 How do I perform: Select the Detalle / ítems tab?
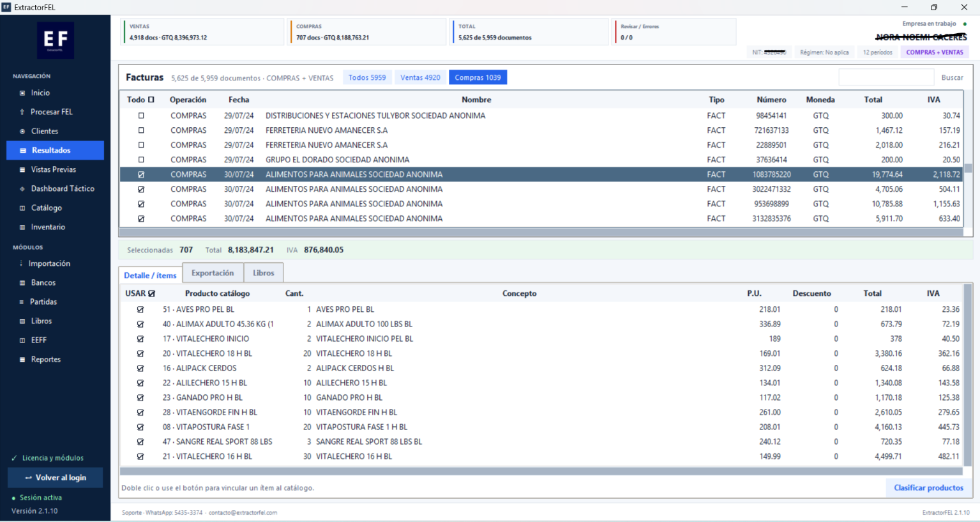[x=150, y=275]
